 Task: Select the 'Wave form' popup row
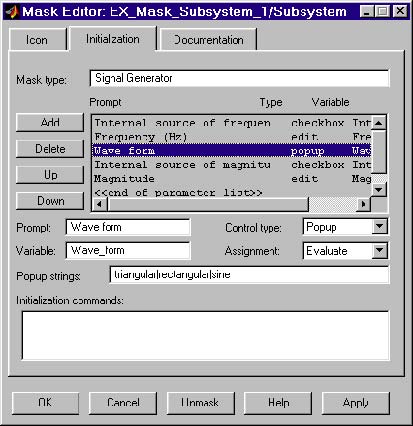[x=232, y=151]
